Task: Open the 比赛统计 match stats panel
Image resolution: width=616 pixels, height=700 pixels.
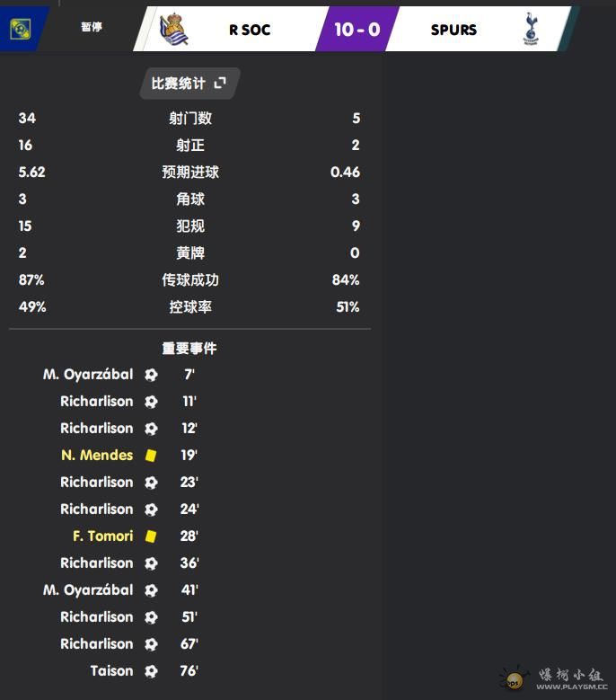Action: [179, 84]
